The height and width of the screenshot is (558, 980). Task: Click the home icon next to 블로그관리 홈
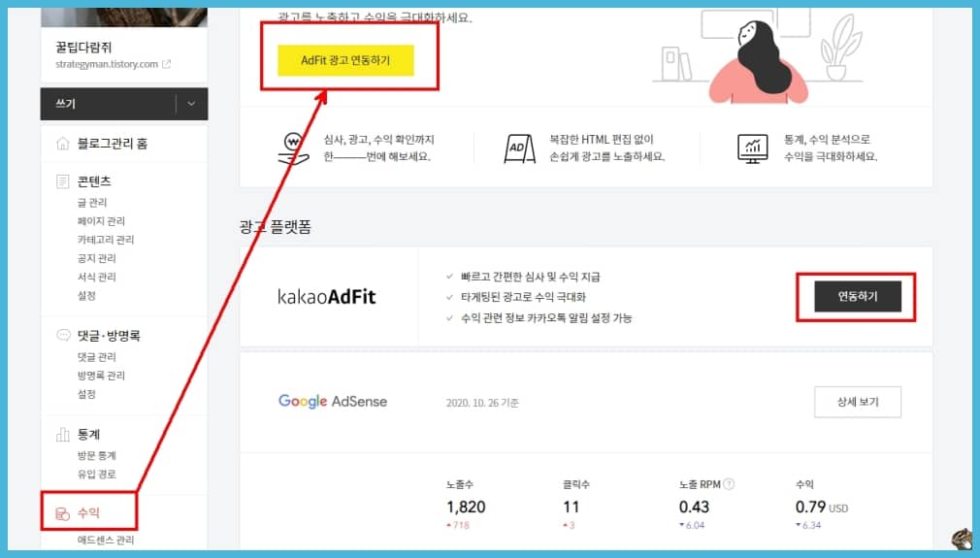pyautogui.click(x=63, y=143)
